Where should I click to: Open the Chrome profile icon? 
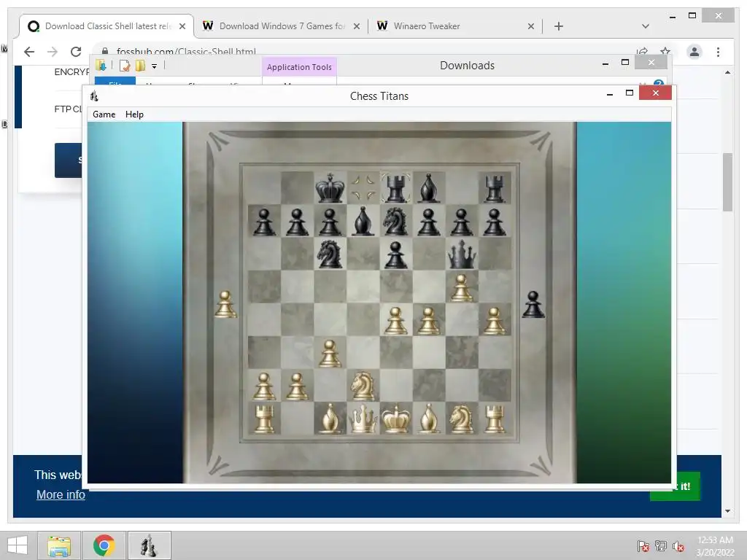694,52
